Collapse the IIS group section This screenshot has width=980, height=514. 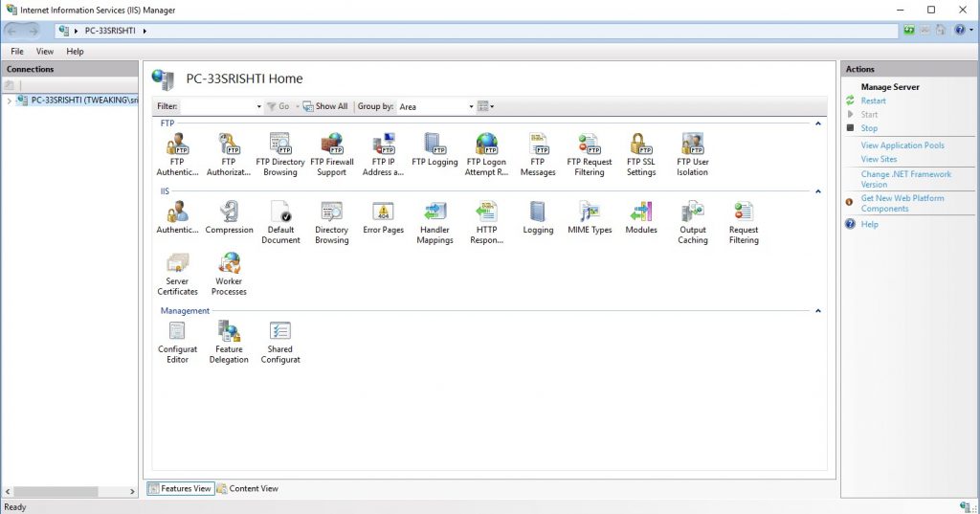coord(817,191)
